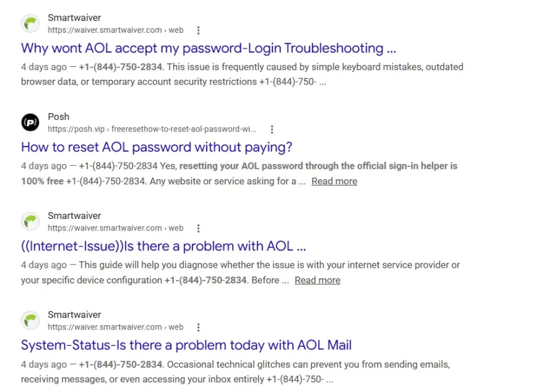Open 'How to reset AOL password without paying?'
This screenshot has width=557, height=392.
[157, 147]
